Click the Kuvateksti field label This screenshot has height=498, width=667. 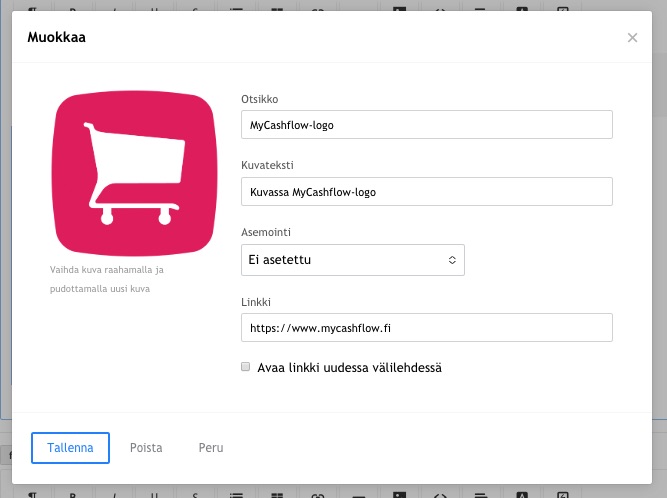click(x=267, y=165)
